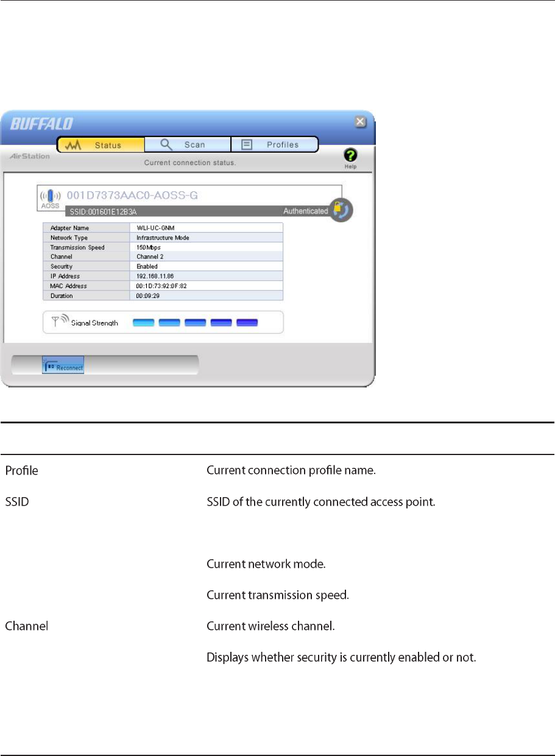Switch to the Status tab
The image size is (555, 756).
101,145
